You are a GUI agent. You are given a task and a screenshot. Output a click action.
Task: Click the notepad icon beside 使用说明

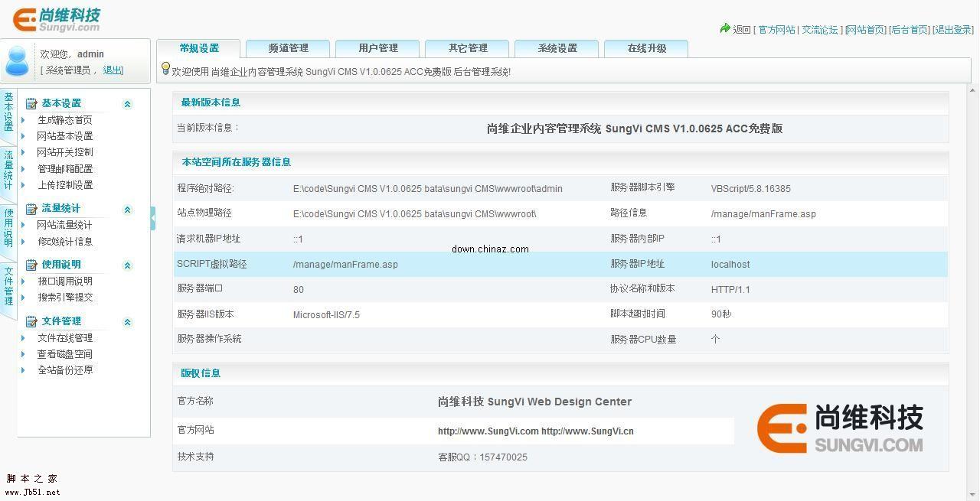click(30, 264)
